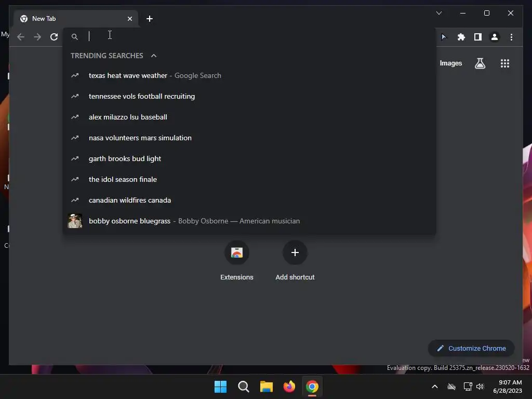Click the back navigation arrow
The image size is (532, 399).
[x=21, y=37]
